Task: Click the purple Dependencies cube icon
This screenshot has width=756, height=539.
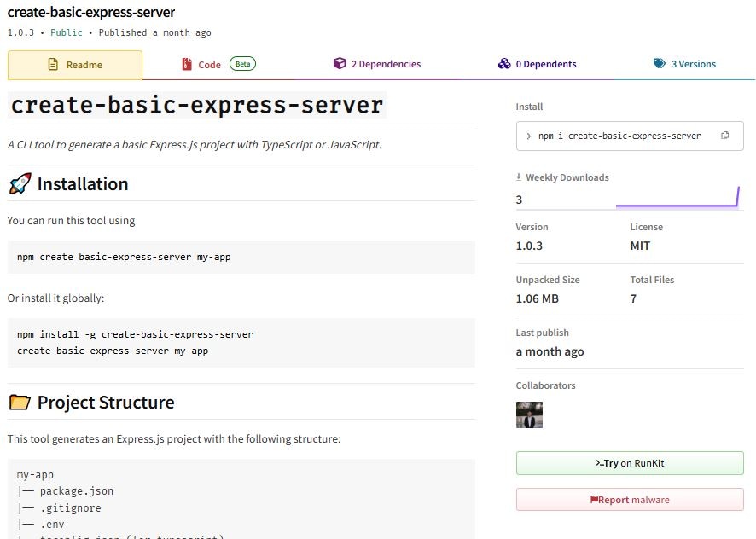Action: (x=340, y=64)
